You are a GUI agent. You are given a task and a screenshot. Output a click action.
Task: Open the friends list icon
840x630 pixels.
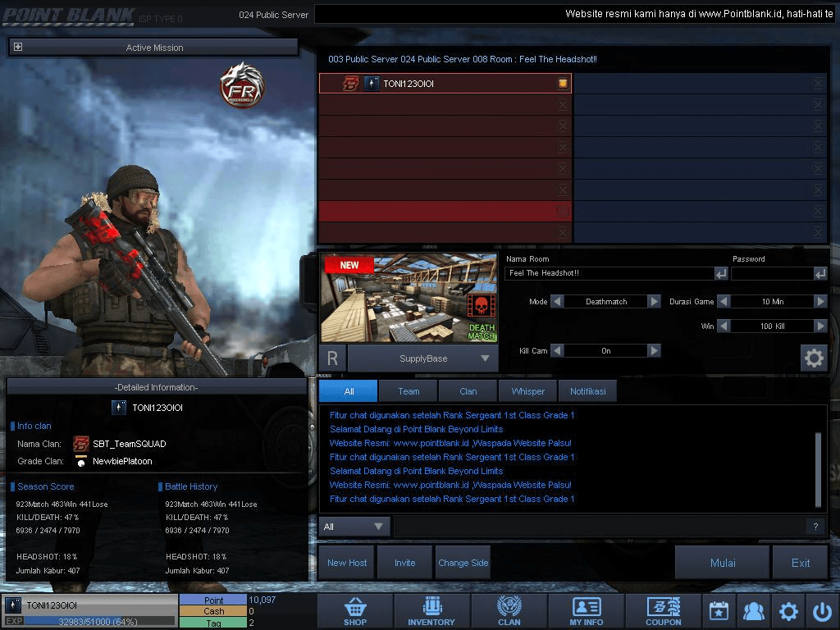[x=753, y=611]
